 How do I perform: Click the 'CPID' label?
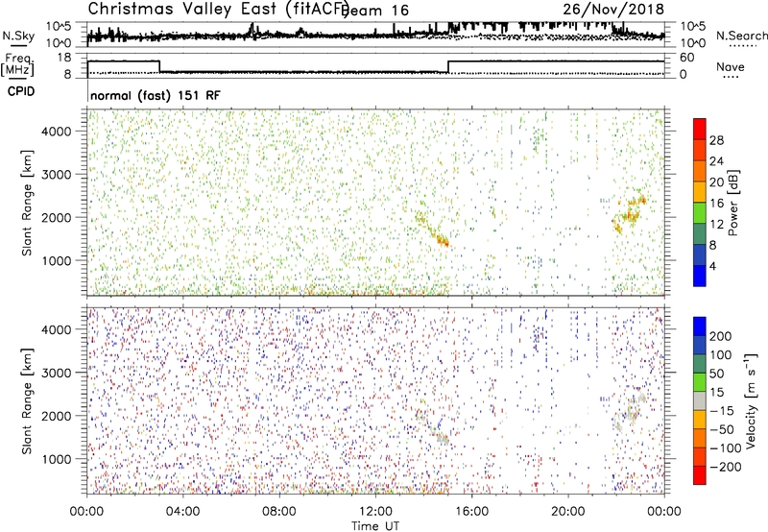pos(21,91)
